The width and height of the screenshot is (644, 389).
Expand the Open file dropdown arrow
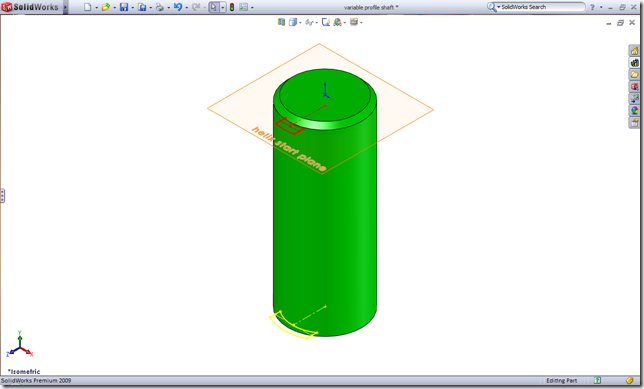[x=115, y=7]
